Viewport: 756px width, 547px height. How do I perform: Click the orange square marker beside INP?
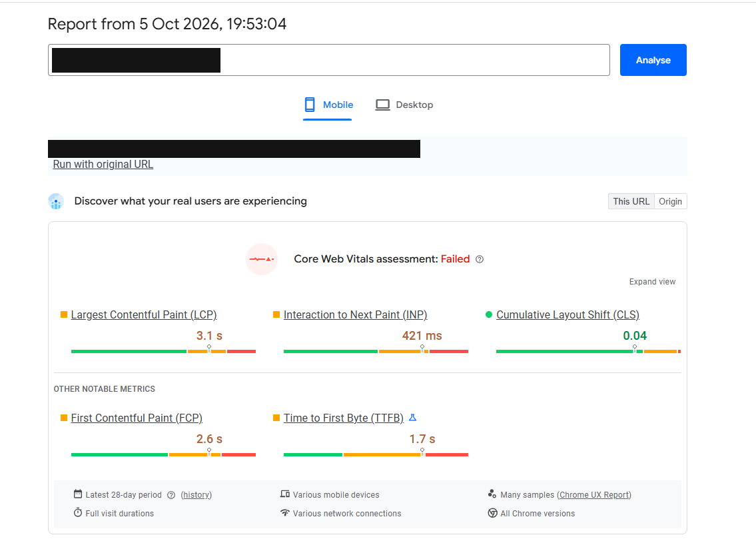pyautogui.click(x=276, y=315)
